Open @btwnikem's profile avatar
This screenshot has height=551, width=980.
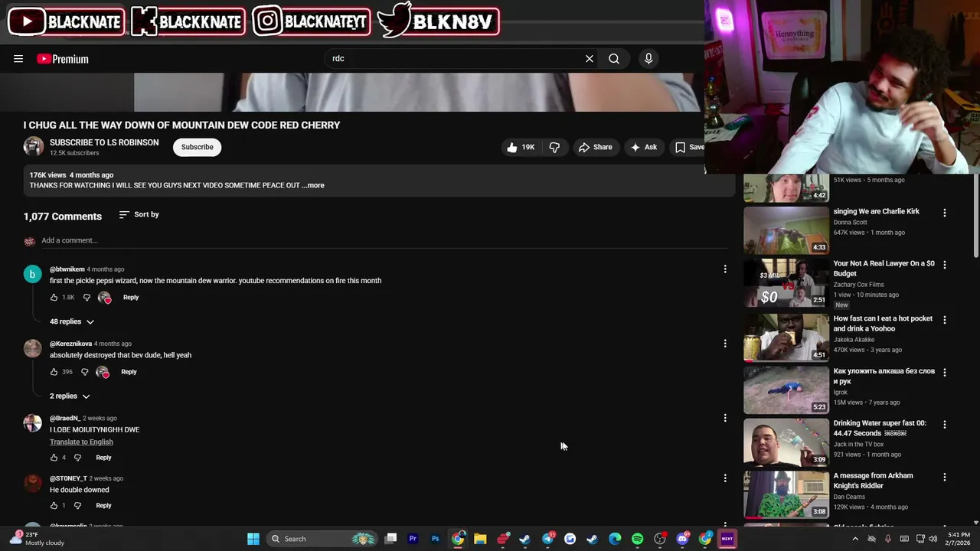(32, 274)
